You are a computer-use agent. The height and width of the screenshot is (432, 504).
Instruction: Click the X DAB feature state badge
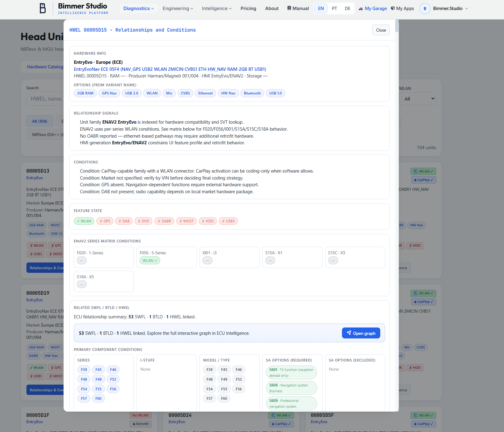pyautogui.click(x=124, y=221)
